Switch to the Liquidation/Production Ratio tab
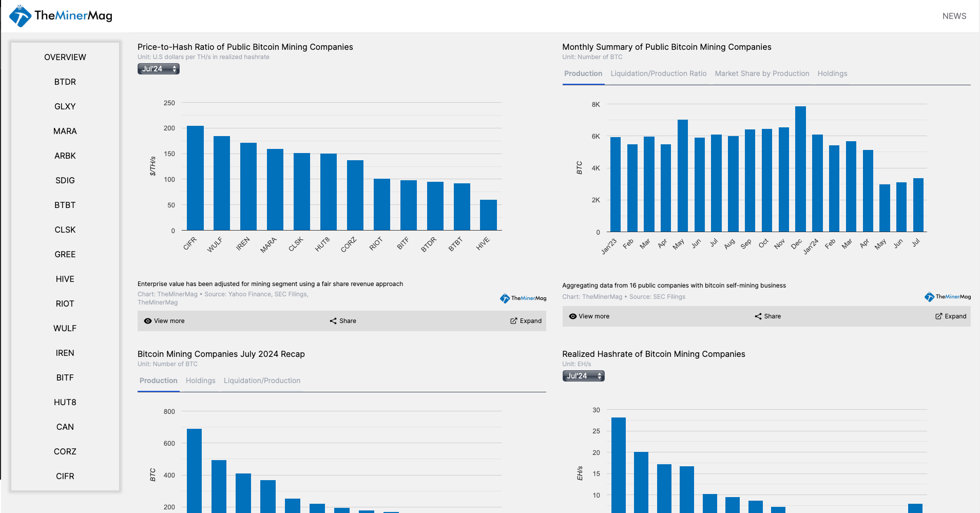 click(x=658, y=73)
